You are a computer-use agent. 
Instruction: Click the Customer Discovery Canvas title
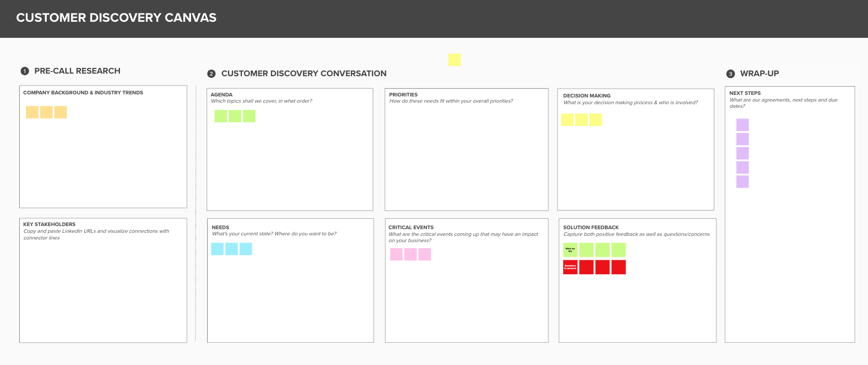[x=116, y=18]
